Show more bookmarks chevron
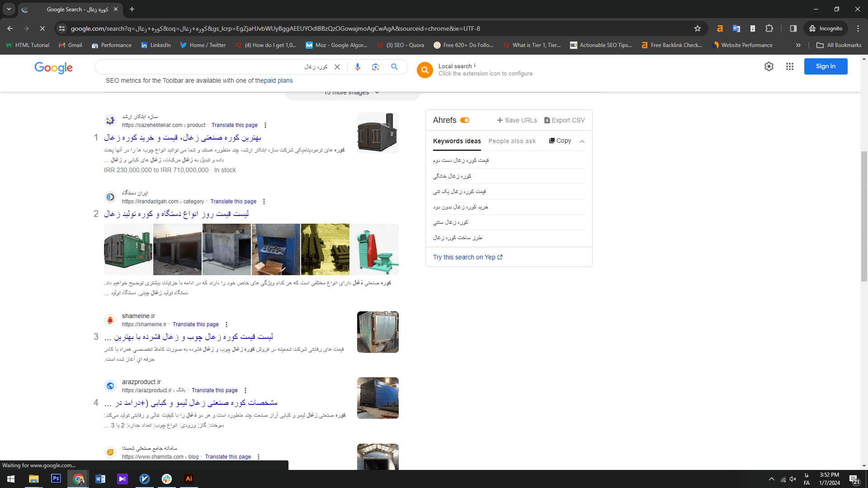This screenshot has height=488, width=868. coord(798,45)
